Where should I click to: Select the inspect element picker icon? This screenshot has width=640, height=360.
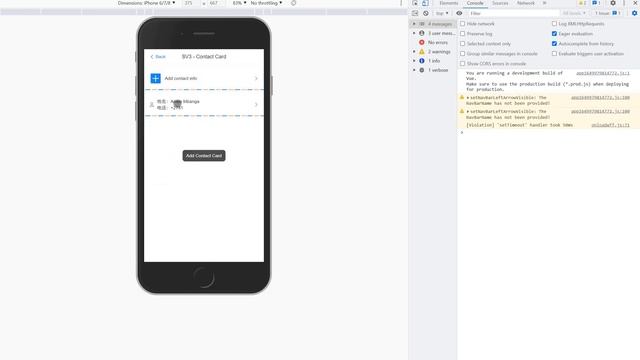click(x=415, y=3)
